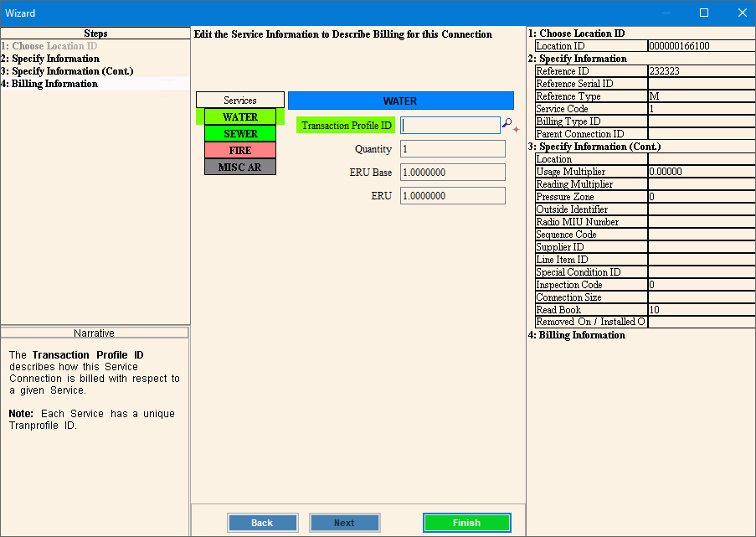Maximize the Wizard window
The image size is (756, 537).
pyautogui.click(x=704, y=13)
